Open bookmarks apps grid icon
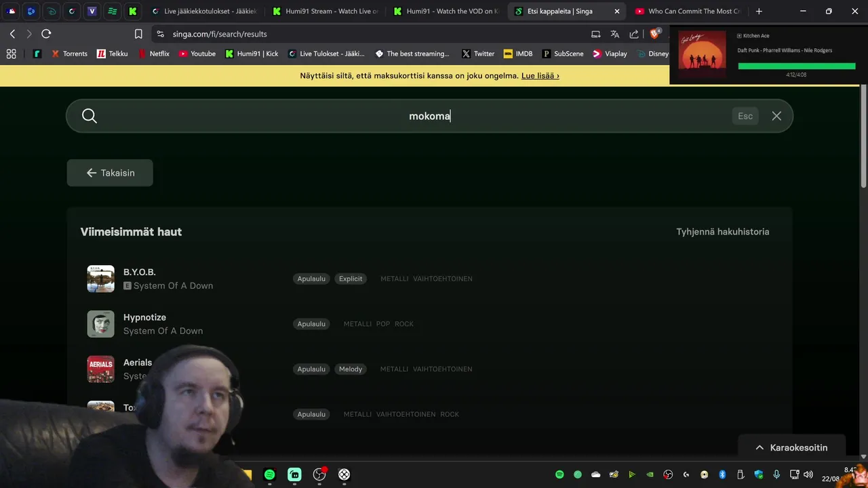Viewport: 868px width, 488px height. click(x=11, y=54)
